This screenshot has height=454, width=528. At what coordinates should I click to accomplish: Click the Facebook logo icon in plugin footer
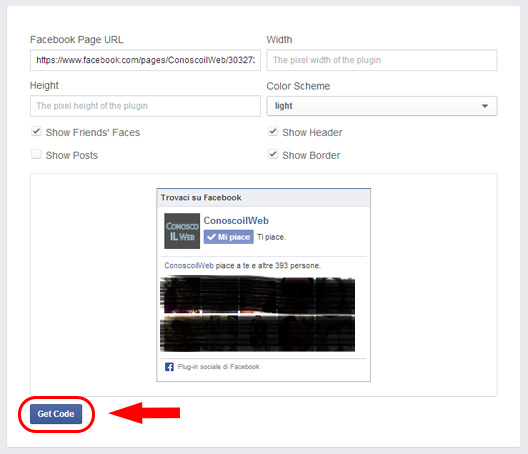pyautogui.click(x=169, y=367)
